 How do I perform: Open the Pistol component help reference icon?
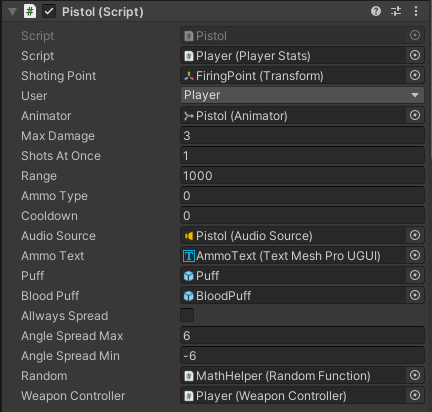pos(376,11)
